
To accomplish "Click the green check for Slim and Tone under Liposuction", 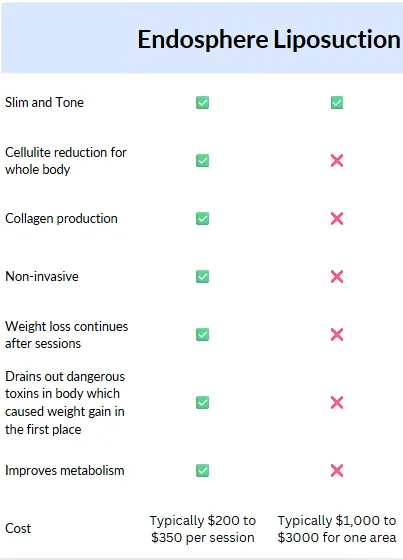I will click(337, 102).
